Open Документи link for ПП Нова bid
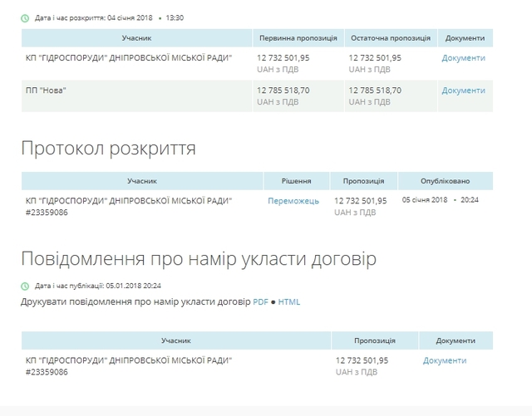The height and width of the screenshot is (416, 532). tap(463, 91)
